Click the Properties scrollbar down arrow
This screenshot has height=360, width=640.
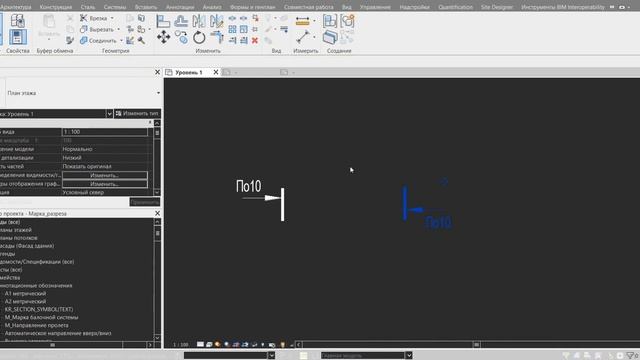(x=157, y=192)
